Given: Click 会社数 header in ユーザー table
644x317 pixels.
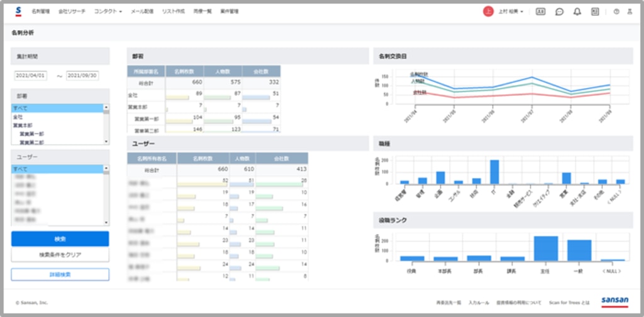Looking at the screenshot, I should [282, 158].
